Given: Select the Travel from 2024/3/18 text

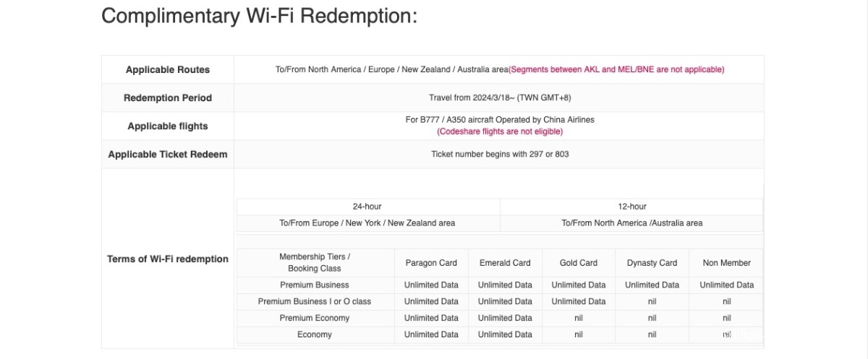Looking at the screenshot, I should [500, 98].
